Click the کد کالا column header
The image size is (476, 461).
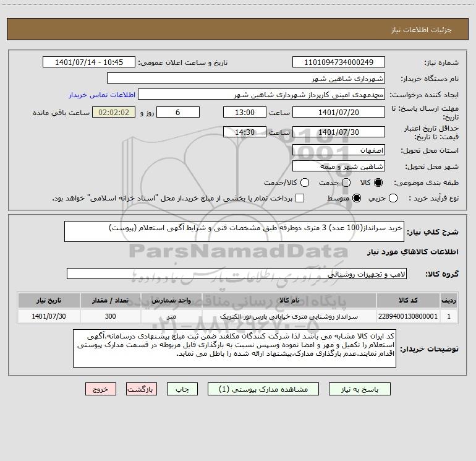408,301
